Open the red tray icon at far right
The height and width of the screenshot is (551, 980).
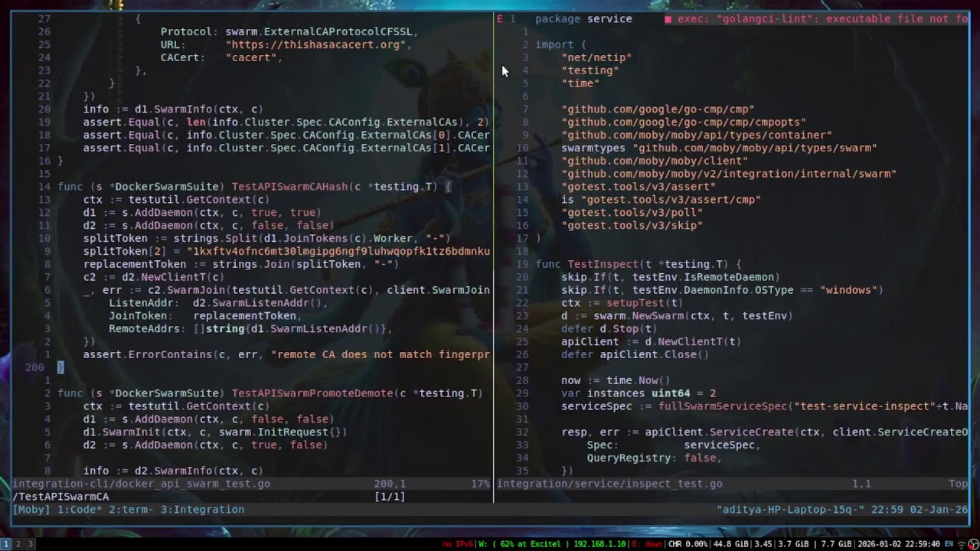(x=972, y=544)
